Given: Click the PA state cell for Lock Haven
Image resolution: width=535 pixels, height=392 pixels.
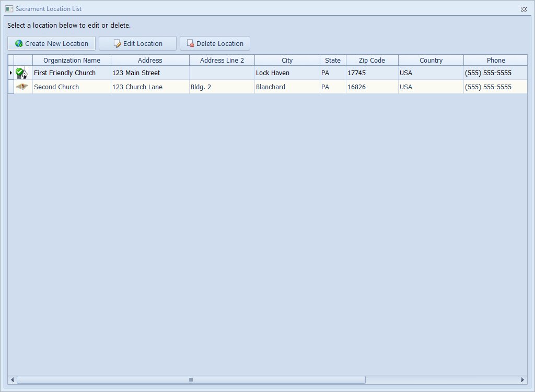Looking at the screenshot, I should pos(333,73).
